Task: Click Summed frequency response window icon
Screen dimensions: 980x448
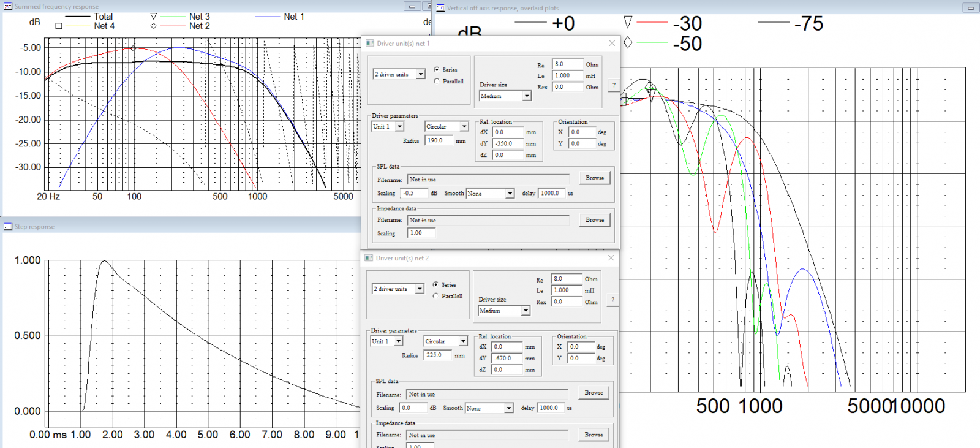Action: tap(8, 6)
